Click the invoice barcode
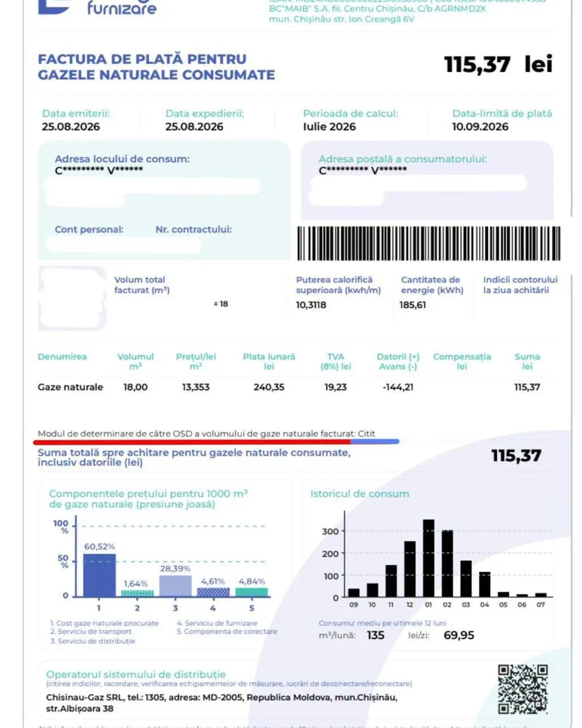Screen dimensions: 582x728 click(428, 243)
